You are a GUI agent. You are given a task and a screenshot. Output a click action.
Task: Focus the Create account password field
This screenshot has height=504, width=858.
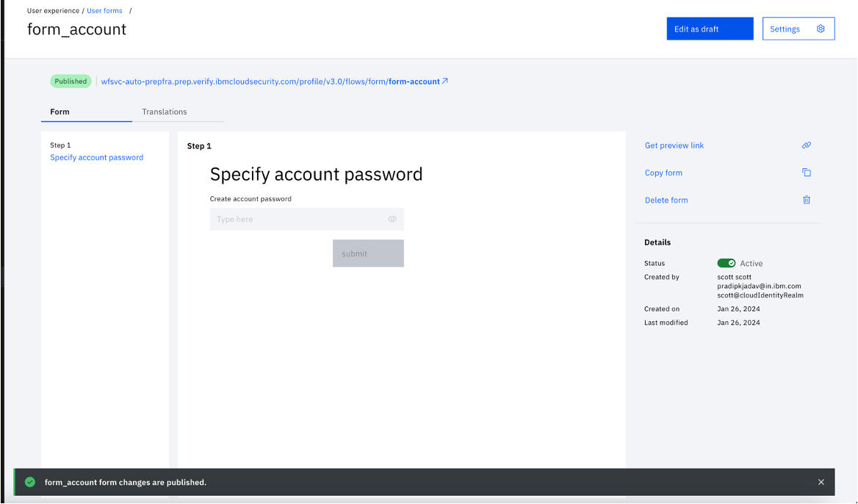(x=306, y=219)
